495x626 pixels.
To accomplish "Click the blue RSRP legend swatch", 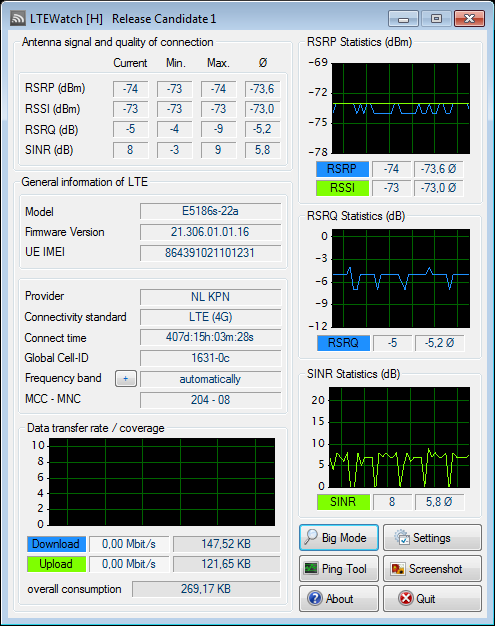I will coord(342,169).
